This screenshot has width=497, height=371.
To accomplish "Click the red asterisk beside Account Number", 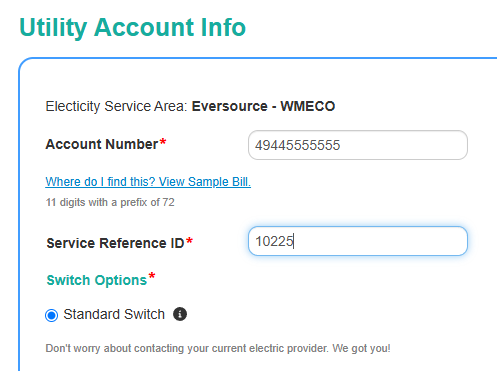I will [x=163, y=142].
